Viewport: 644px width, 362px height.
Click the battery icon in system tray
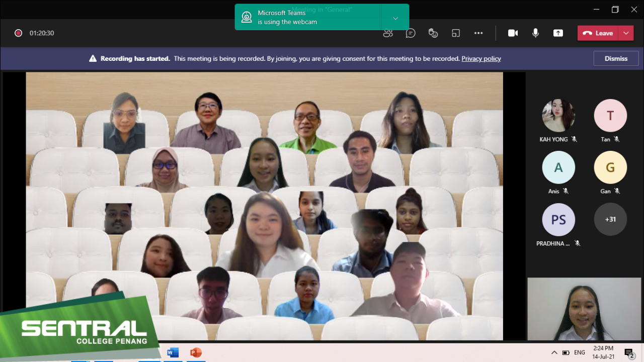[x=566, y=352]
